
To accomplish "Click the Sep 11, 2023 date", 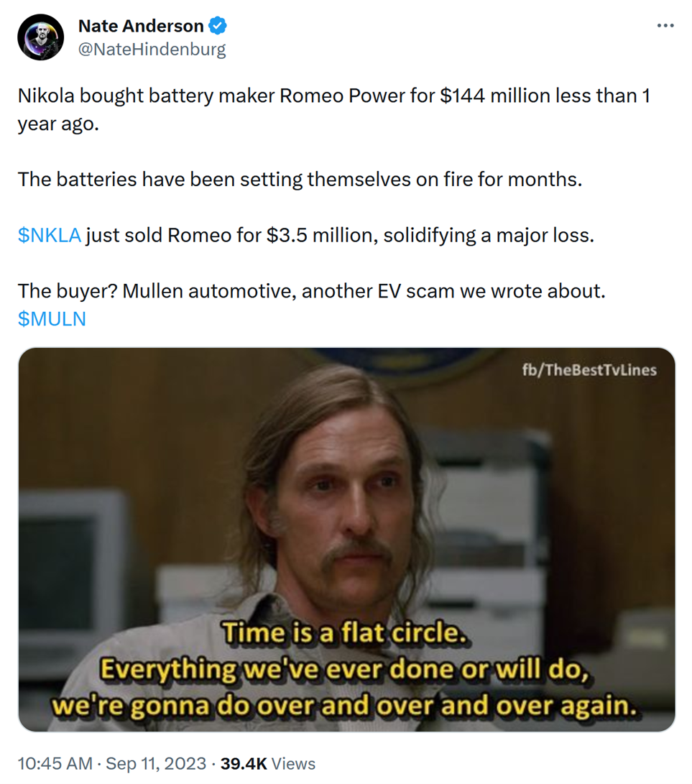I will coord(156,763).
